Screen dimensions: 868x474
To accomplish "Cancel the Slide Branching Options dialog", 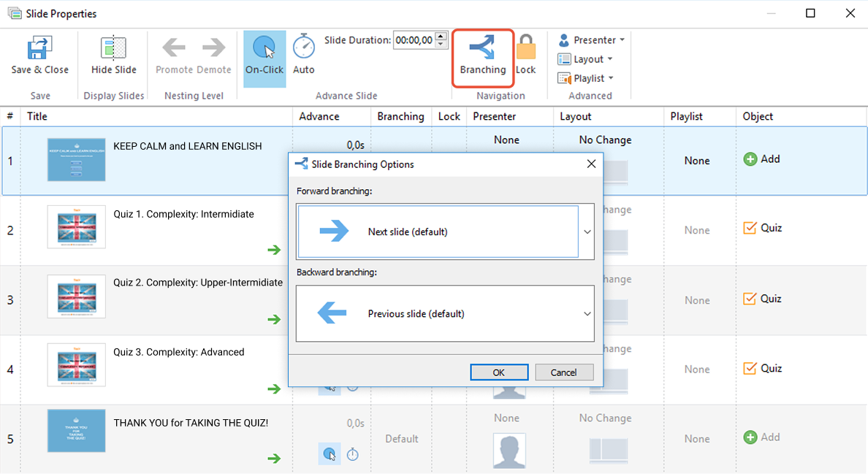I will [564, 372].
